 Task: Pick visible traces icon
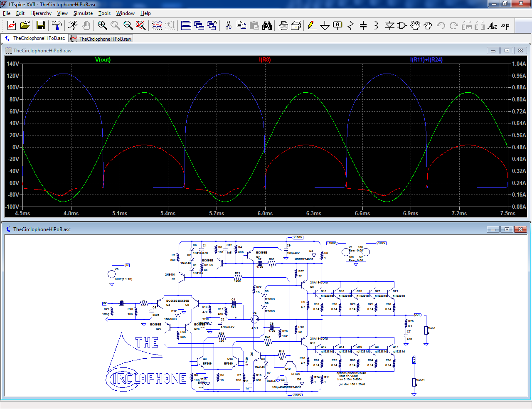pyautogui.click(x=157, y=26)
